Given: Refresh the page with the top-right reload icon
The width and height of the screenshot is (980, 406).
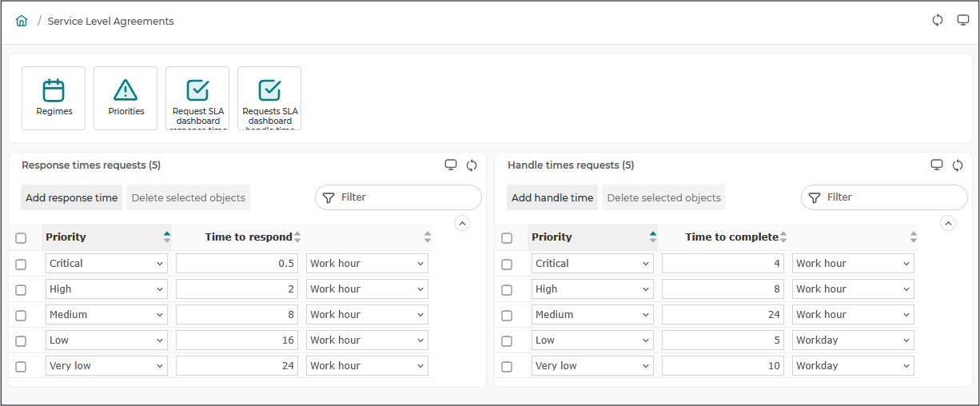Looking at the screenshot, I should pos(938,20).
